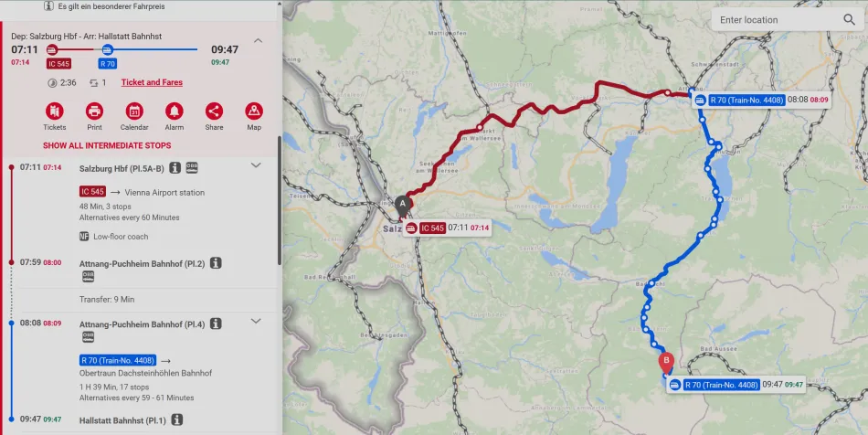Open the Map icon button
This screenshot has width=868, height=435.
(253, 111)
